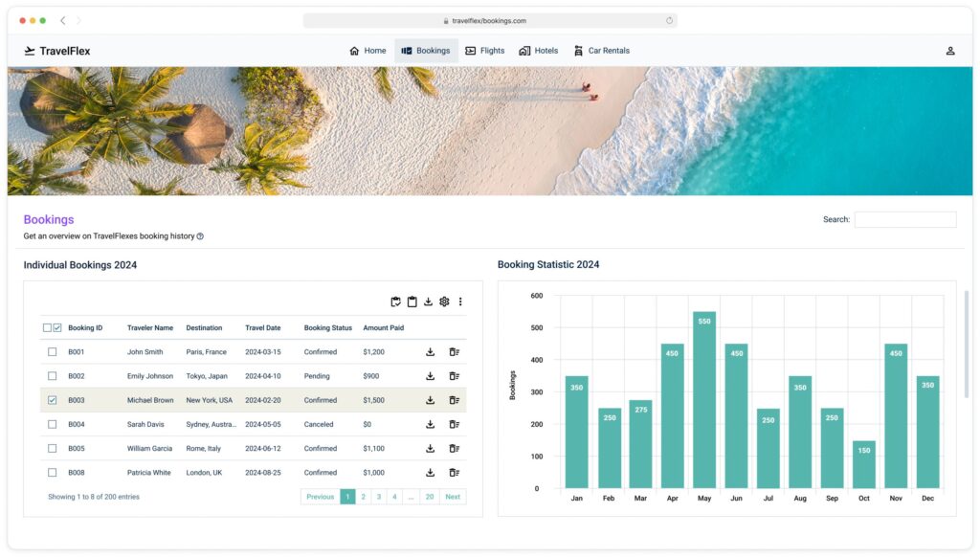
Task: Click the download icon in the table toolbar
Action: tap(429, 301)
